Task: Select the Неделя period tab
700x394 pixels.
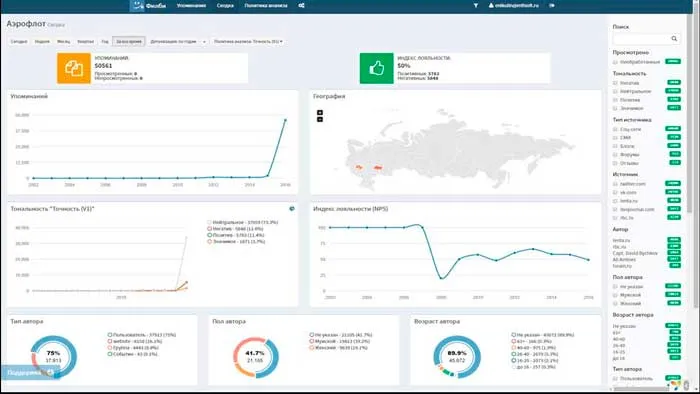Action: [x=42, y=41]
